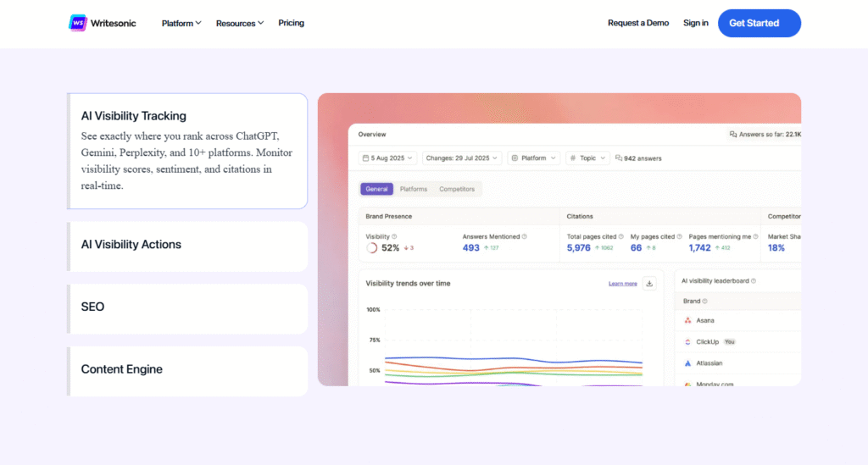Expand the Resources navigation menu
The width and height of the screenshot is (868, 465).
240,23
